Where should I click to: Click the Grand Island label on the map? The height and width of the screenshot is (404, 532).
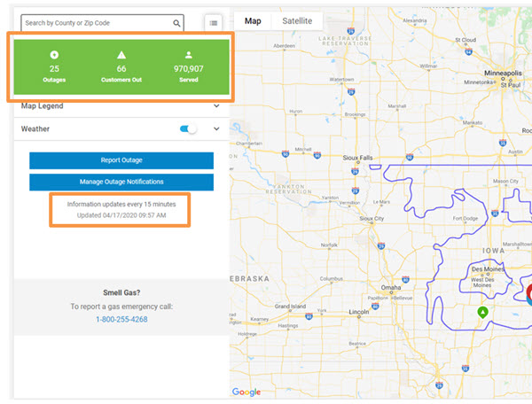coord(290,306)
